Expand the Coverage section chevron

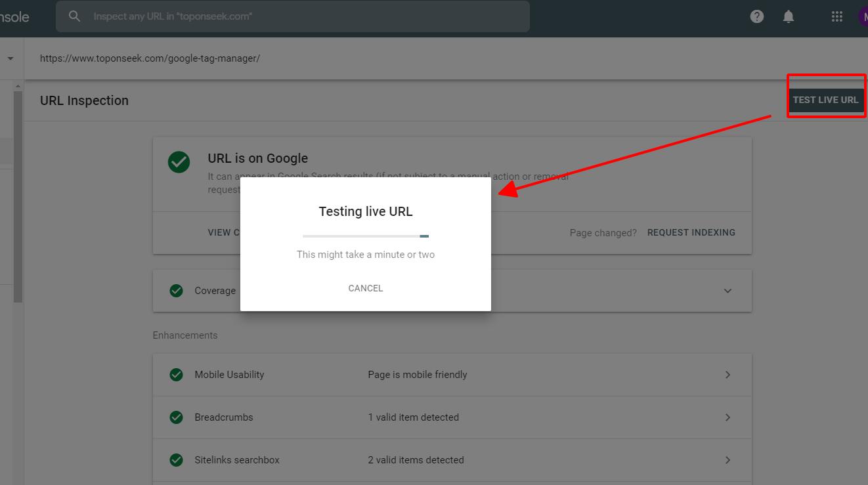tap(727, 291)
